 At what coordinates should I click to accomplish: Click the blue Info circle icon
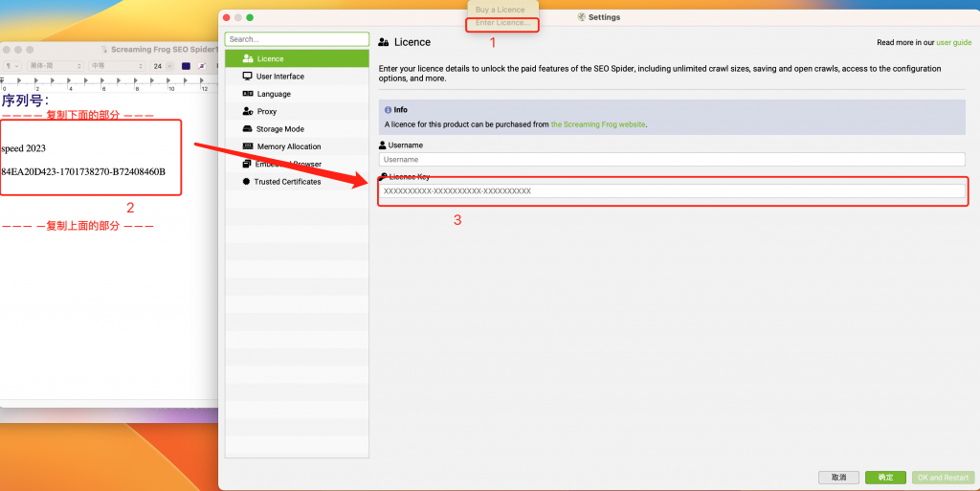pyautogui.click(x=389, y=110)
